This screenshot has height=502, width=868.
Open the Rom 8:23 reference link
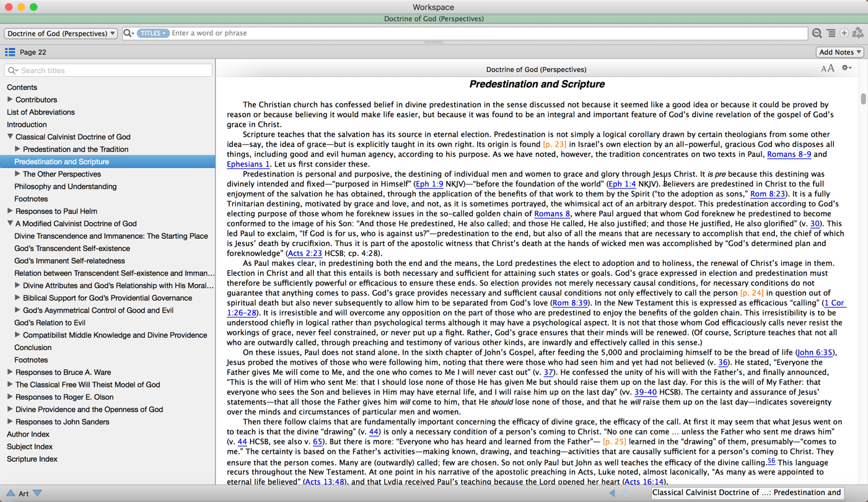(x=768, y=194)
